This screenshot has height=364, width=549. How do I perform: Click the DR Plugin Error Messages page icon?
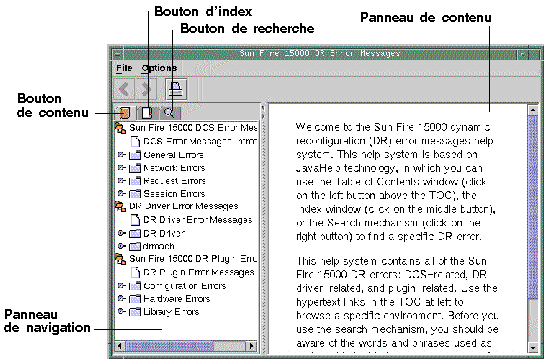(135, 273)
